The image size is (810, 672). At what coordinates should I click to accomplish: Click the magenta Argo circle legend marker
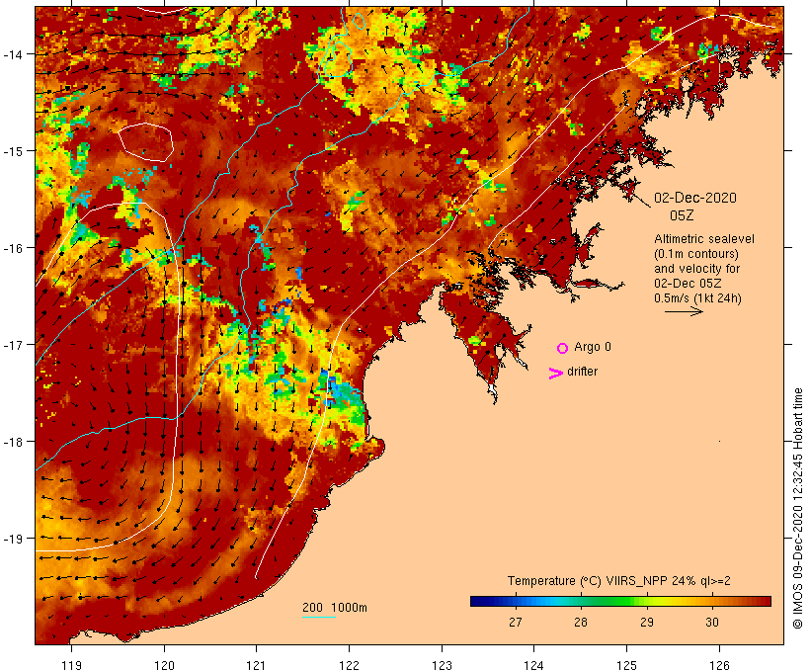563,348
